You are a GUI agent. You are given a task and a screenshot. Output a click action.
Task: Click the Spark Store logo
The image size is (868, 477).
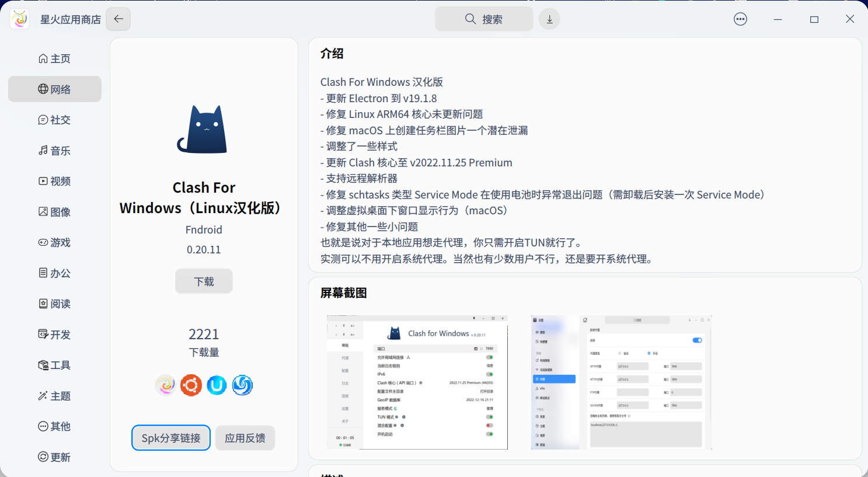(x=19, y=18)
